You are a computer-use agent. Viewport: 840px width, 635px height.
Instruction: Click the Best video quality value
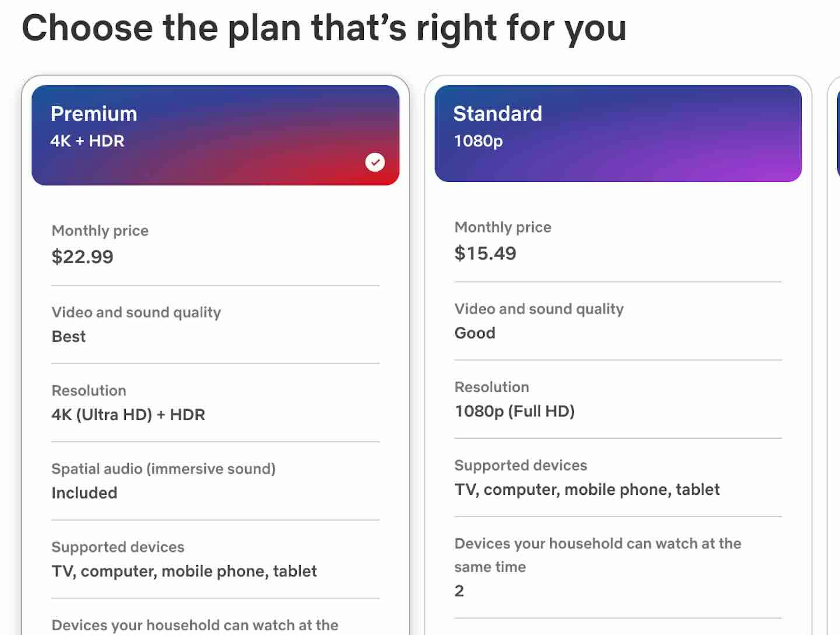(x=69, y=336)
